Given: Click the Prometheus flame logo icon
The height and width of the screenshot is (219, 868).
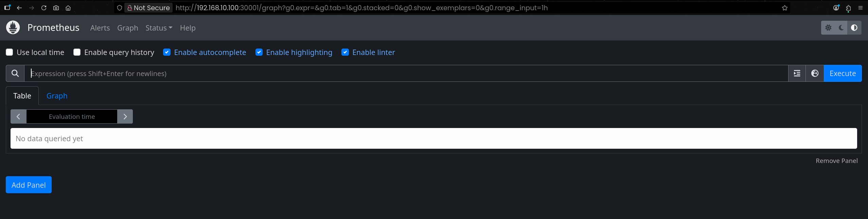Looking at the screenshot, I should [13, 28].
